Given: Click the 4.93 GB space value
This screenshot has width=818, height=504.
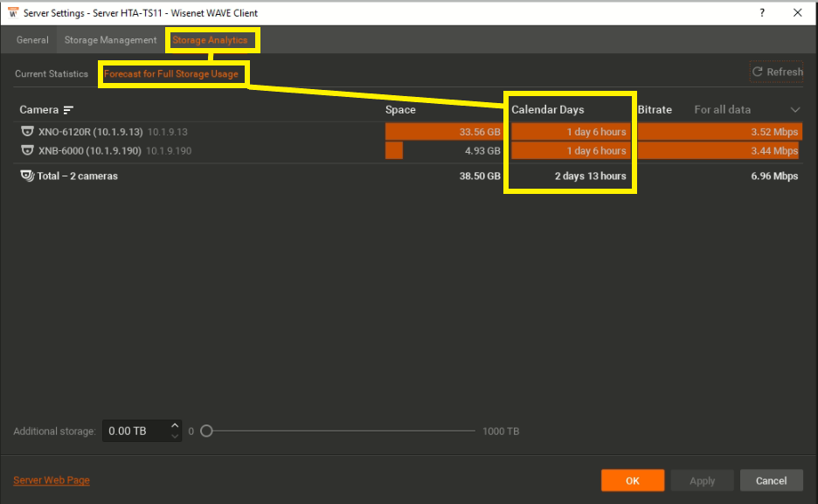Looking at the screenshot, I should (x=482, y=150).
